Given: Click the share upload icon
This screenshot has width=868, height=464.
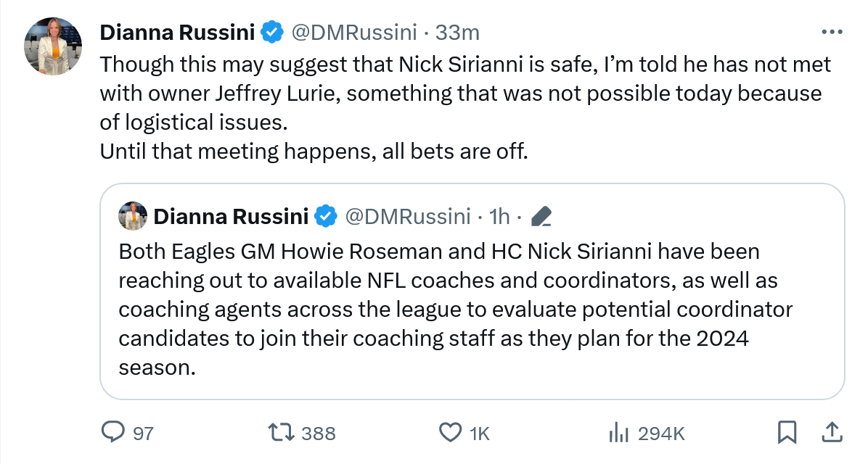Looking at the screenshot, I should [x=831, y=433].
